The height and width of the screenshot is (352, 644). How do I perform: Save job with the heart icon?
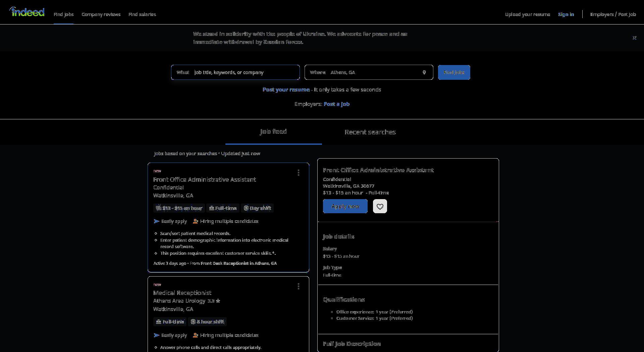pyautogui.click(x=380, y=206)
